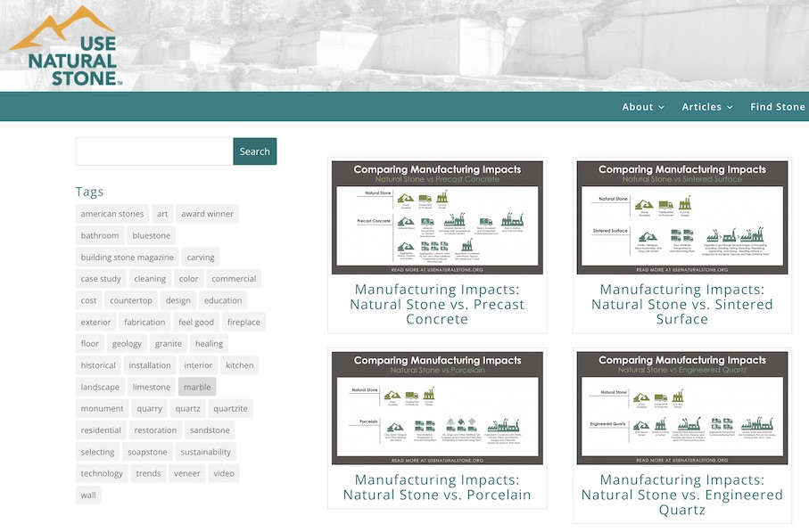Viewport: 809px width, 532px height.
Task: Select the quartz tag
Action: point(187,409)
